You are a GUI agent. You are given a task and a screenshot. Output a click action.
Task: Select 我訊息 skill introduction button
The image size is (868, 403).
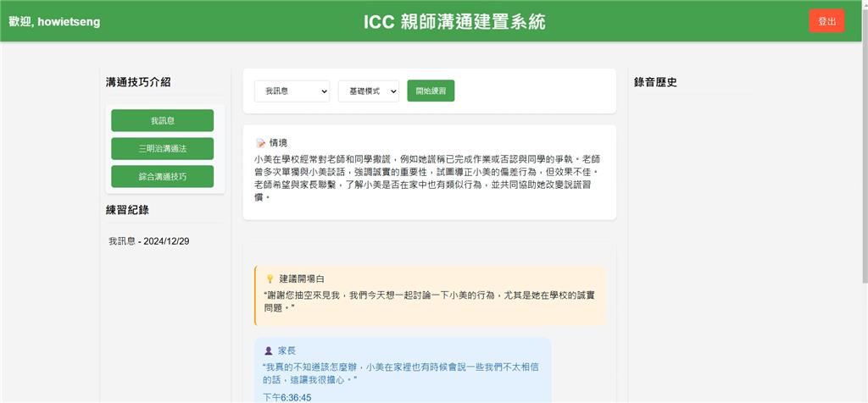[162, 120]
